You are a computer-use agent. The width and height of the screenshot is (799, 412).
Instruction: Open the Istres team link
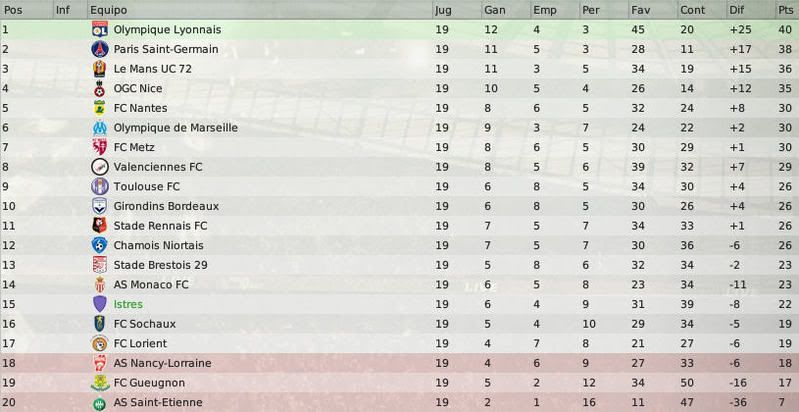128,304
